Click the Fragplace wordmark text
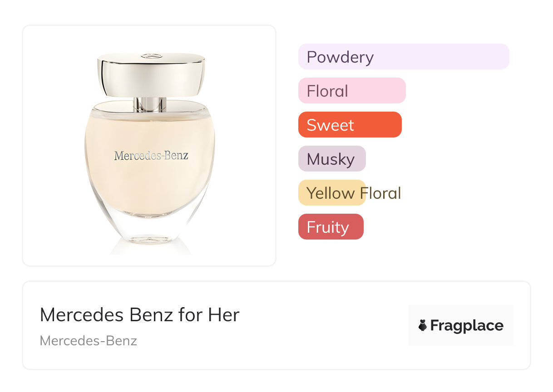Image resolution: width=553 pixels, height=392 pixels. pyautogui.click(x=467, y=326)
